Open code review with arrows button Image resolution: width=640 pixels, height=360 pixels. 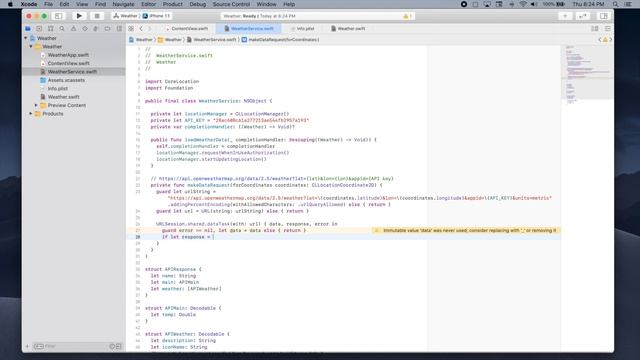(x=583, y=16)
